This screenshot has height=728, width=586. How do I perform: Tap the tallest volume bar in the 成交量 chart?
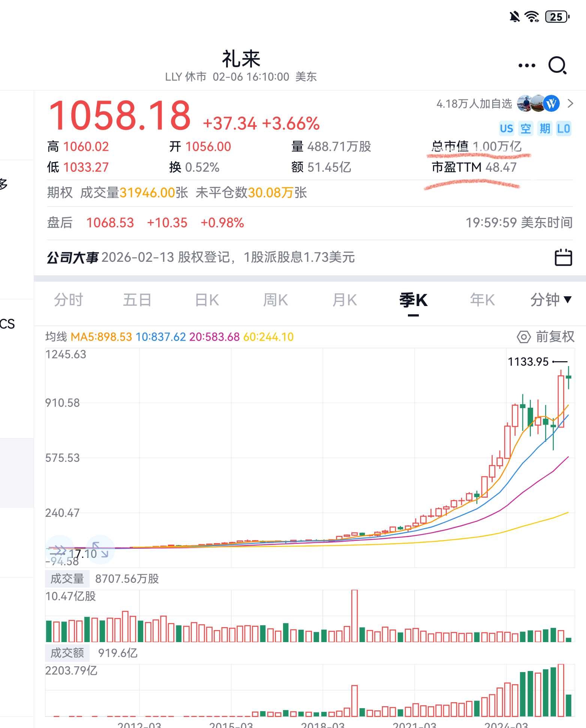(354, 615)
